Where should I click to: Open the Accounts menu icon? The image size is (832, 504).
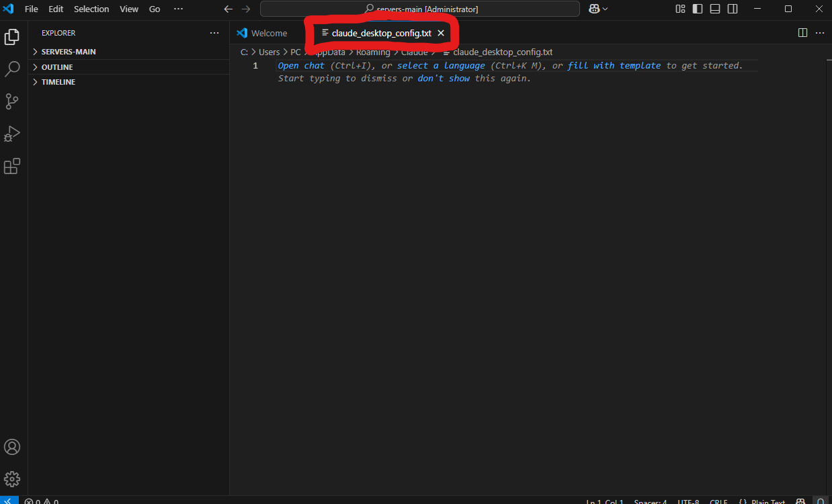coord(12,447)
